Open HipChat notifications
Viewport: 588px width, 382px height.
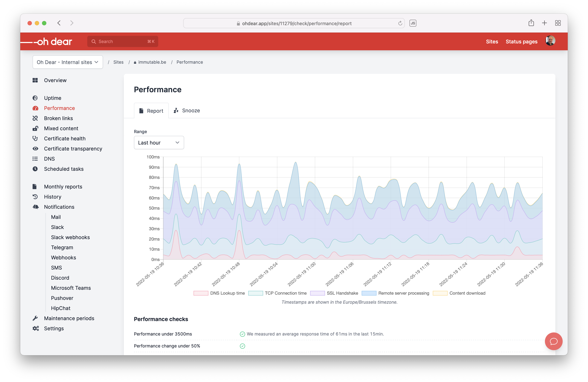tap(60, 308)
